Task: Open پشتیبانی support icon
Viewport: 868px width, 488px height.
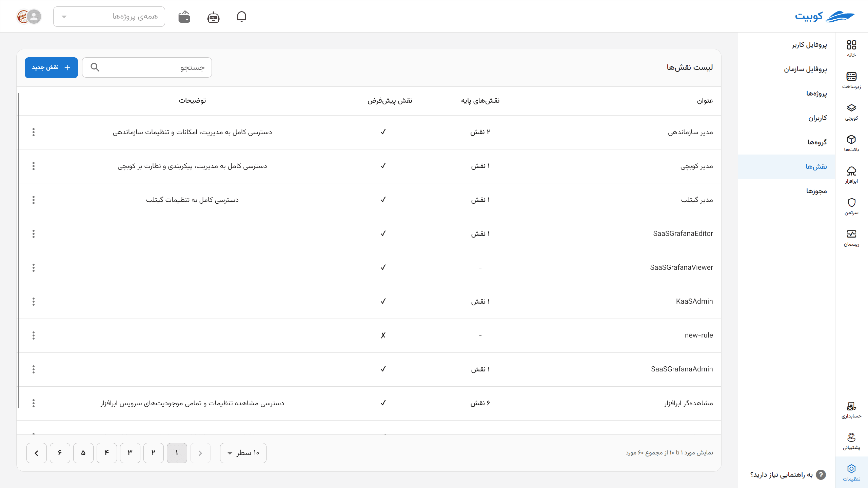Action: click(x=851, y=441)
